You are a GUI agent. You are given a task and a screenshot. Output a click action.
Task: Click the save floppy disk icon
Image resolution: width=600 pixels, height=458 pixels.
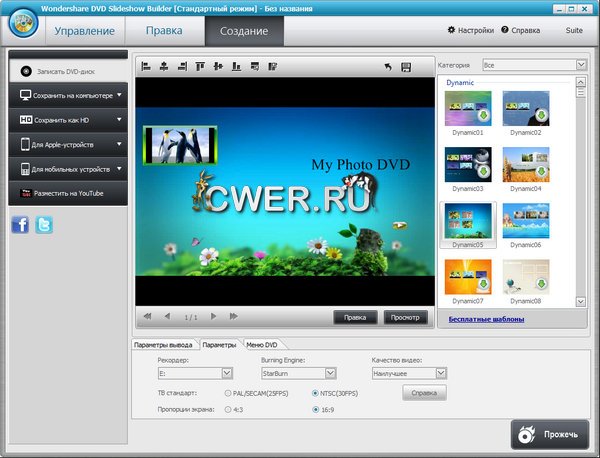click(x=406, y=67)
